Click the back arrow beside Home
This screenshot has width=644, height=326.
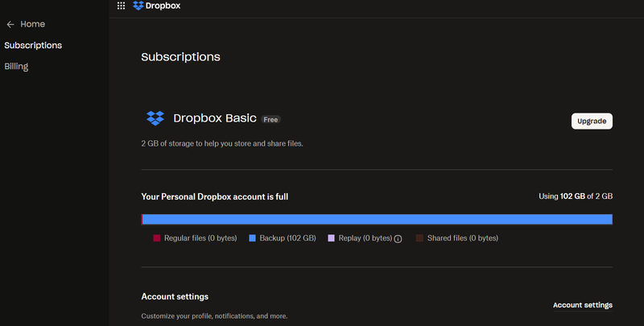(x=10, y=25)
